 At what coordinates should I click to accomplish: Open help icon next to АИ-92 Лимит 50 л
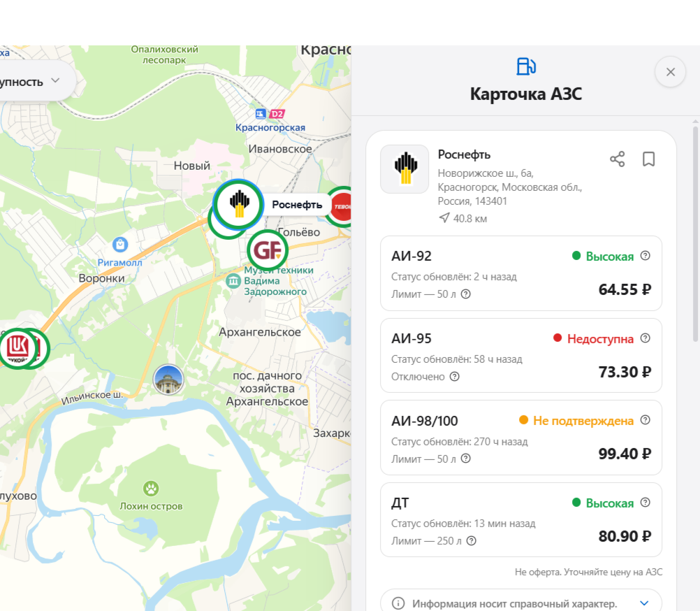pos(466,294)
